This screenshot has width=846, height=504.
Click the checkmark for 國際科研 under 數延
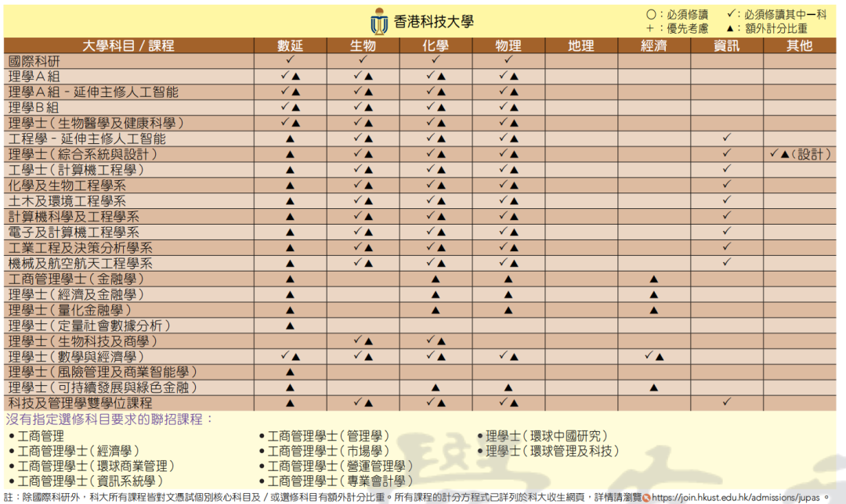[x=290, y=61]
